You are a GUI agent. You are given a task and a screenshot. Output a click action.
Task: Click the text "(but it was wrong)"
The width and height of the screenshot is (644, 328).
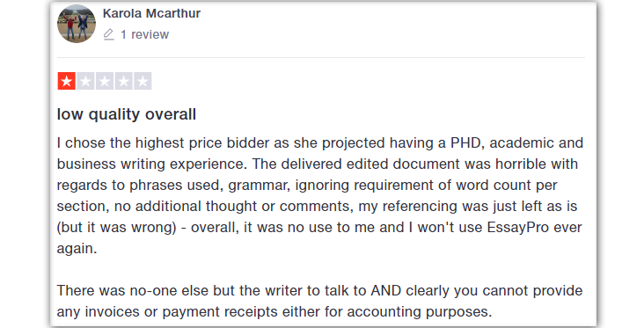coord(117,228)
